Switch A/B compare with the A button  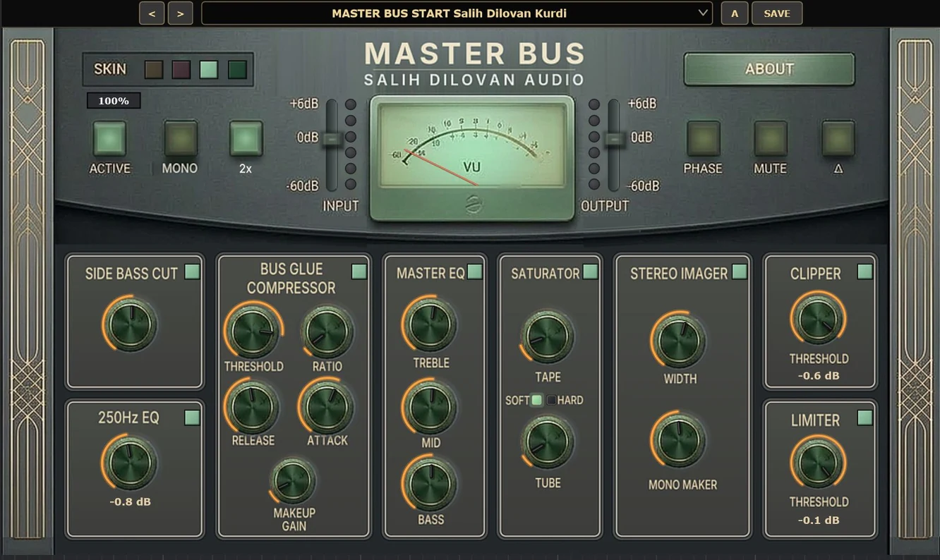pos(735,13)
